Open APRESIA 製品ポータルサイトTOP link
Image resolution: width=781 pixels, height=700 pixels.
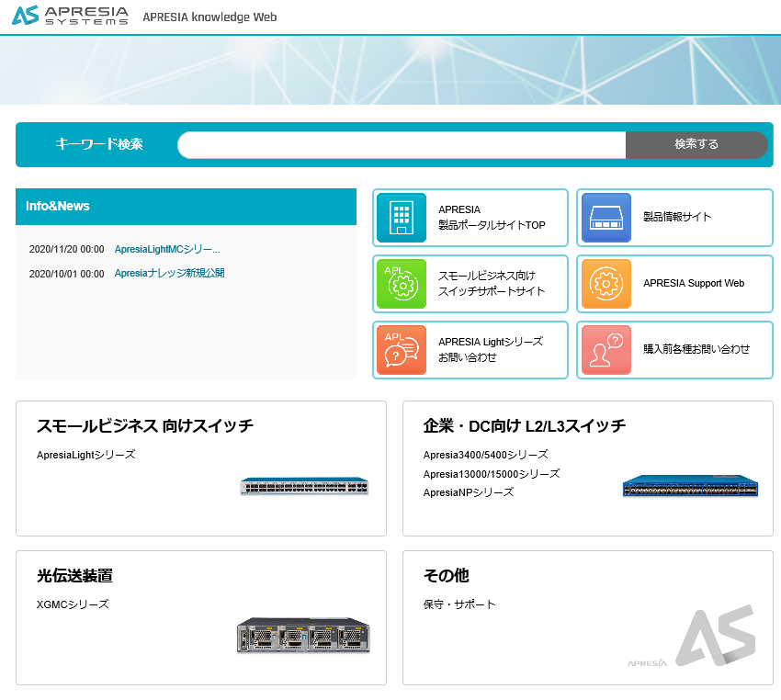[x=492, y=218]
